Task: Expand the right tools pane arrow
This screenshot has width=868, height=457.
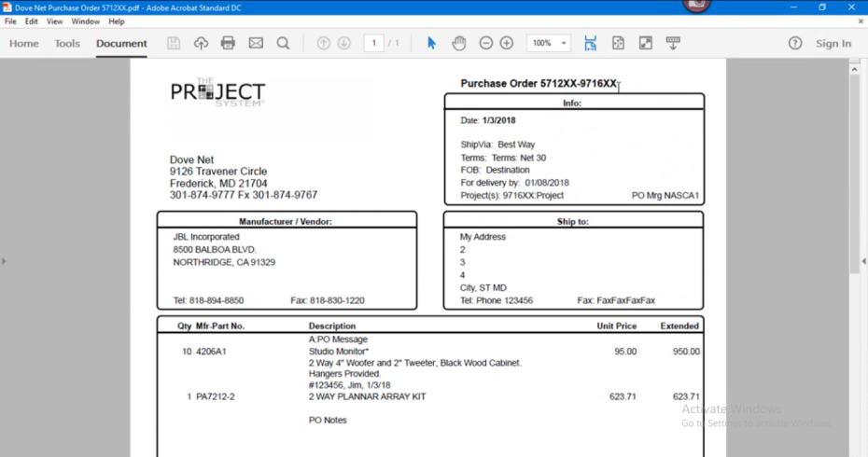Action: (x=864, y=261)
